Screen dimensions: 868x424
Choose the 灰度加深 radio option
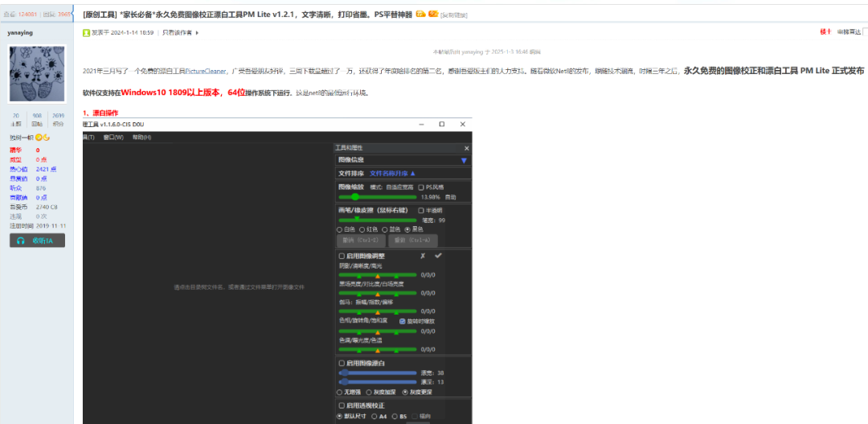(369, 392)
